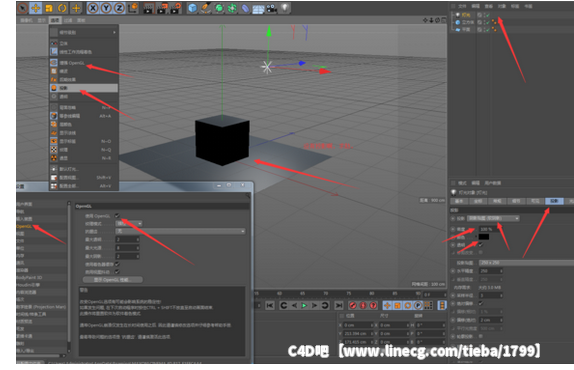The height and width of the screenshot is (370, 574).
Task: Open the shadow type dropdown in attributes
Action: point(493,218)
